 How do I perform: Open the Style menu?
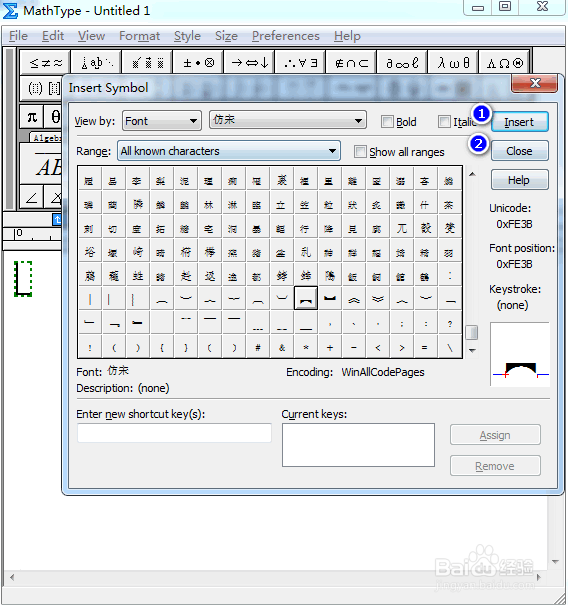[187, 36]
